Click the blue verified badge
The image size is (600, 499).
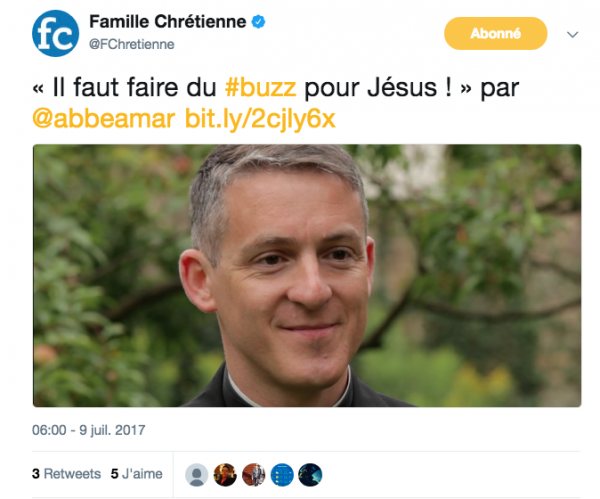coord(258,22)
